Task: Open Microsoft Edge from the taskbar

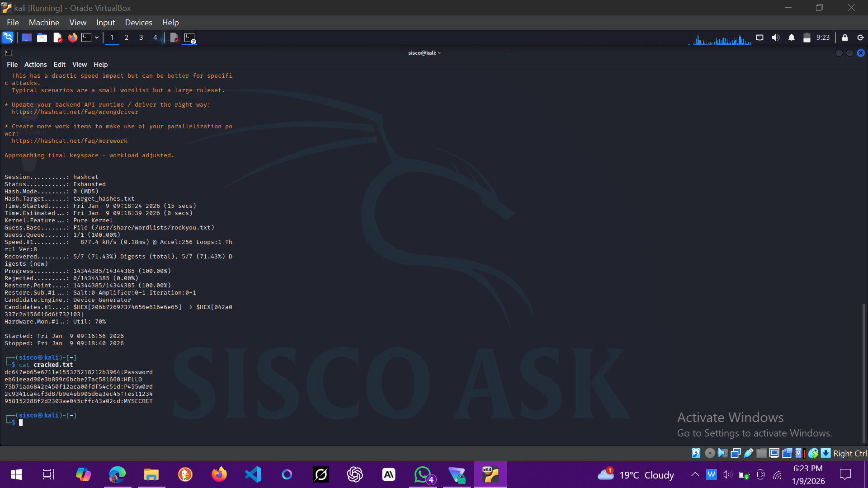Action: click(117, 474)
